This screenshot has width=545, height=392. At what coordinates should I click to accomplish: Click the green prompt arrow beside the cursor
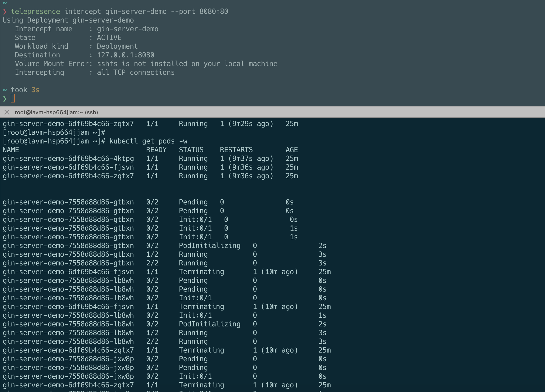tap(5, 99)
